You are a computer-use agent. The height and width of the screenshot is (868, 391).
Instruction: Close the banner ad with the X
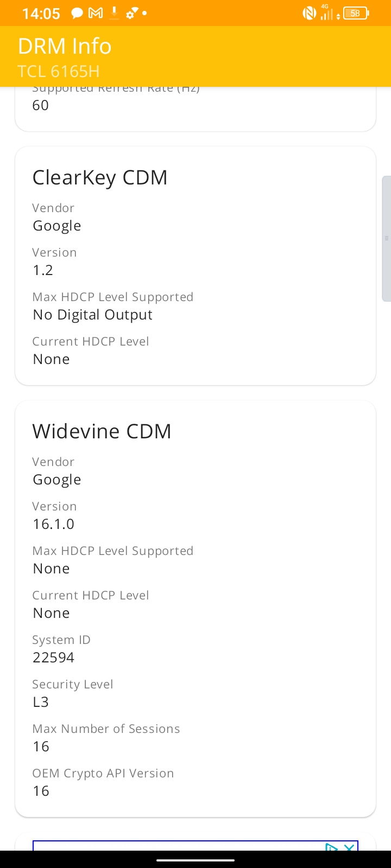coord(350,847)
